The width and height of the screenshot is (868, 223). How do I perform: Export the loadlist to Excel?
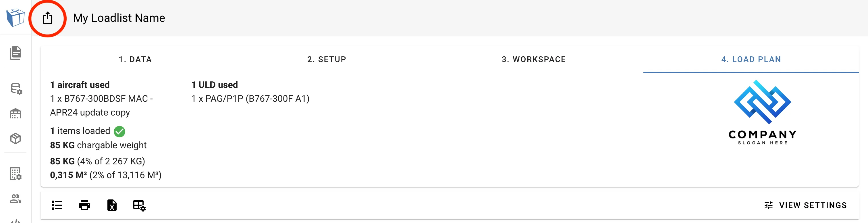point(112,205)
